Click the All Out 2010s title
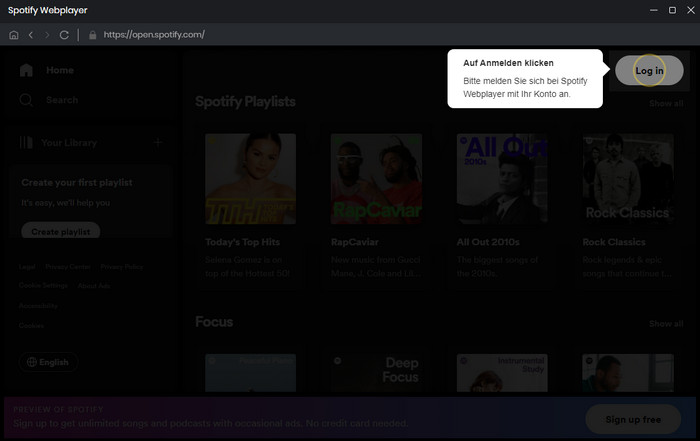The width and height of the screenshot is (700, 441). 488,242
